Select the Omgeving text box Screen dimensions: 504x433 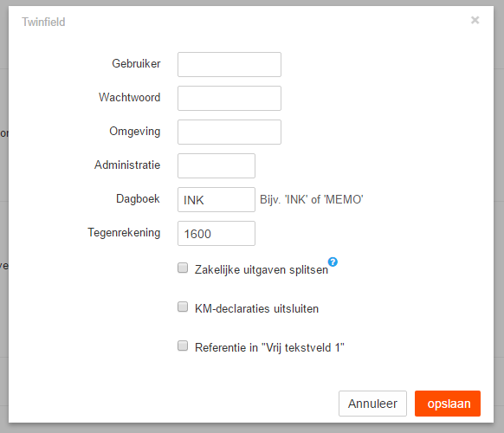tap(229, 132)
